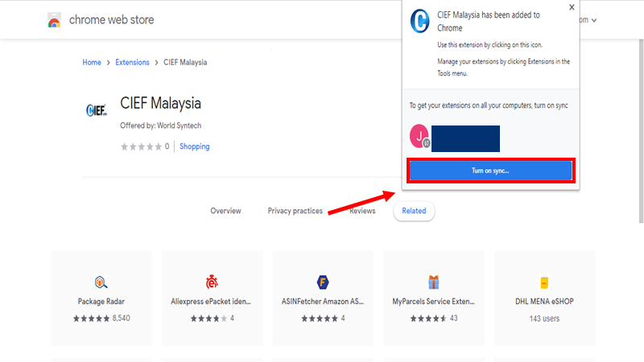This screenshot has width=644, height=362.
Task: Click the Aliexpress ePacket iden... title
Action: 211,301
